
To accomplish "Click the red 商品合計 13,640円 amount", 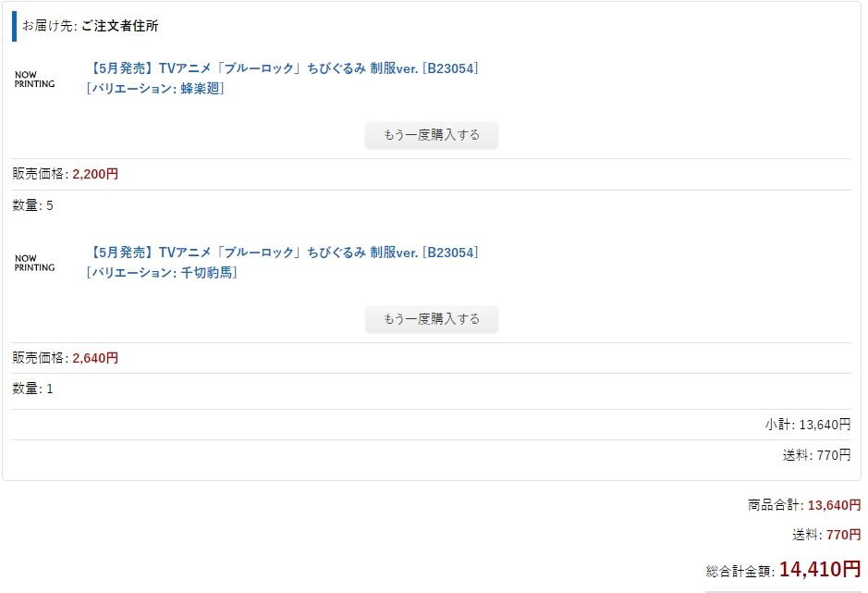I will [834, 505].
